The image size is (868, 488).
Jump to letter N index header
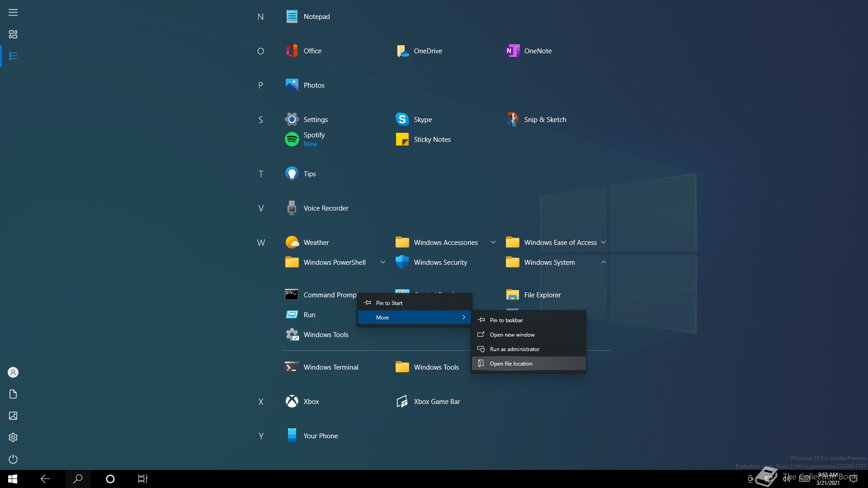tap(260, 17)
